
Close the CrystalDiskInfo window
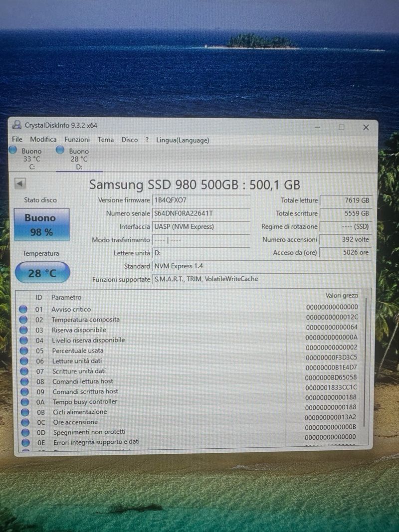(366, 127)
